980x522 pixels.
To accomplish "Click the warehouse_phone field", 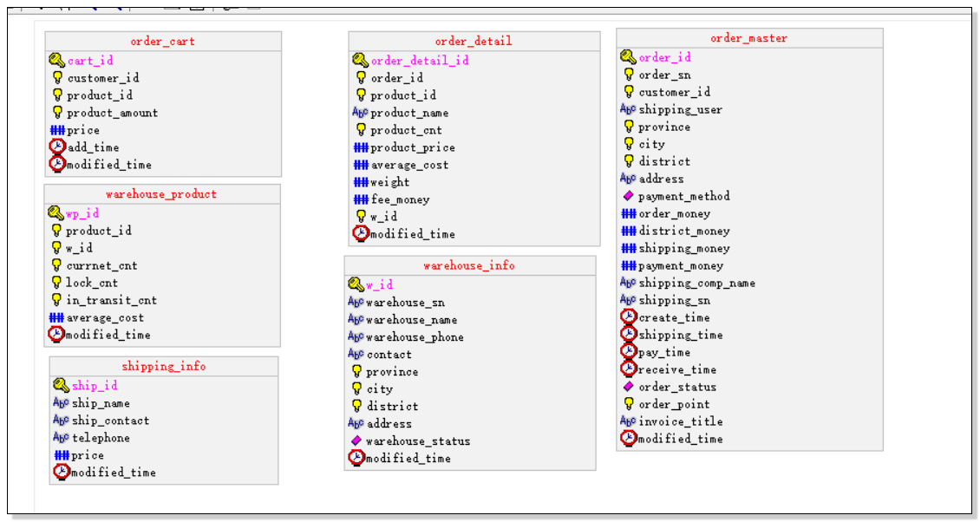I will coord(415,337).
